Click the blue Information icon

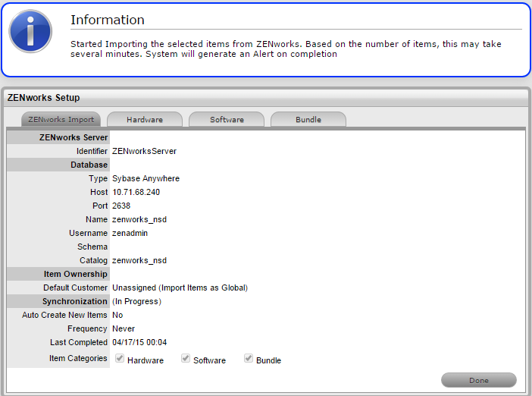[x=30, y=31]
